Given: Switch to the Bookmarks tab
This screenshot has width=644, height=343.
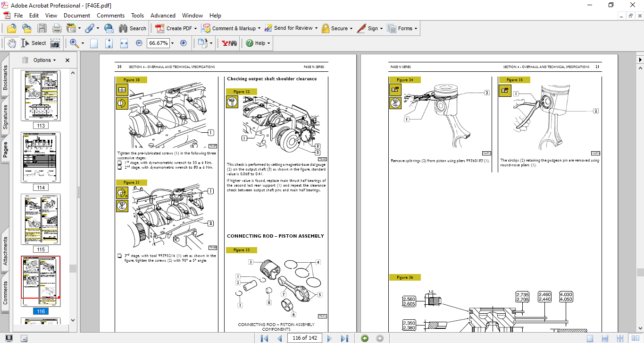Looking at the screenshot, I should pyautogui.click(x=5, y=77).
